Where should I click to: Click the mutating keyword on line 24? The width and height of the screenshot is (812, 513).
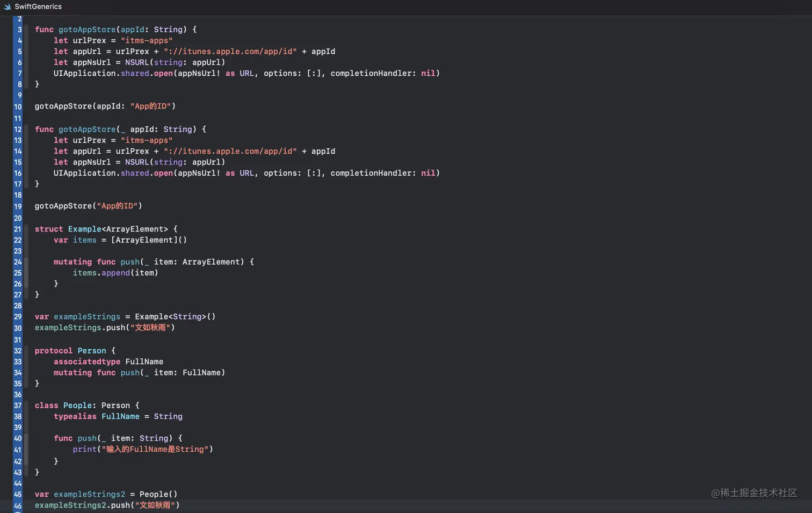point(73,262)
